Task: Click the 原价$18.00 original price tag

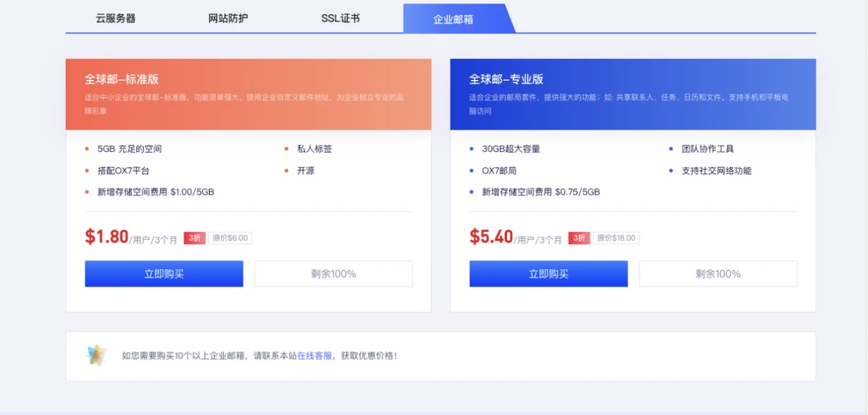Action: click(x=616, y=238)
